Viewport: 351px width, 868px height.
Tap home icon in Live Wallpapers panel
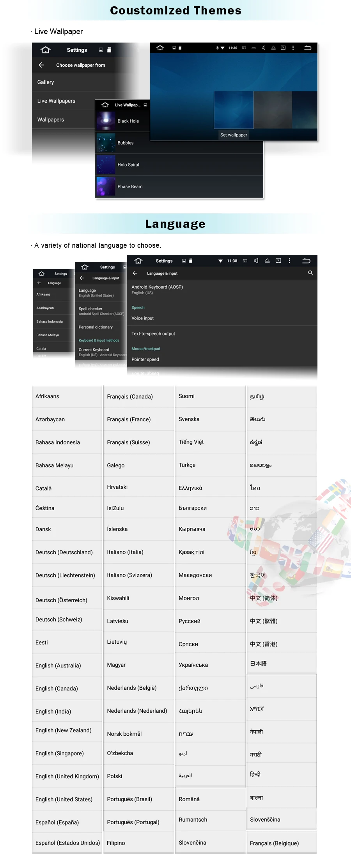tap(105, 105)
